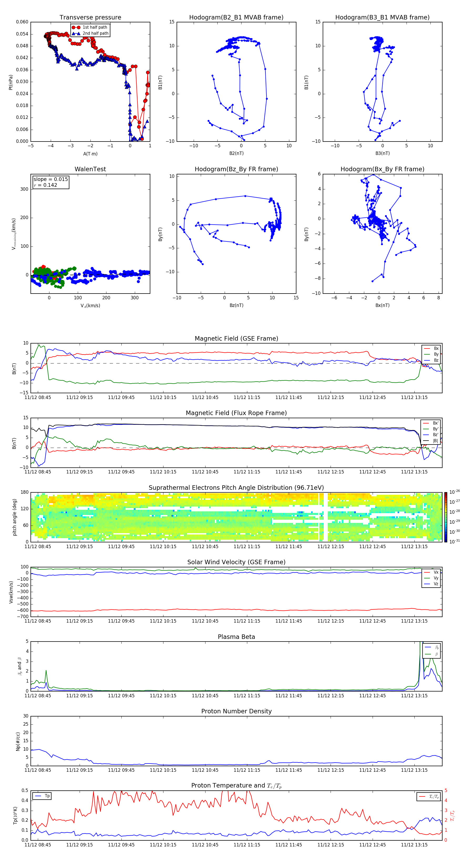473x868 pixels.
Task: Click the 'Vsw(km/s)' y-axis label
Action: tap(11, 592)
